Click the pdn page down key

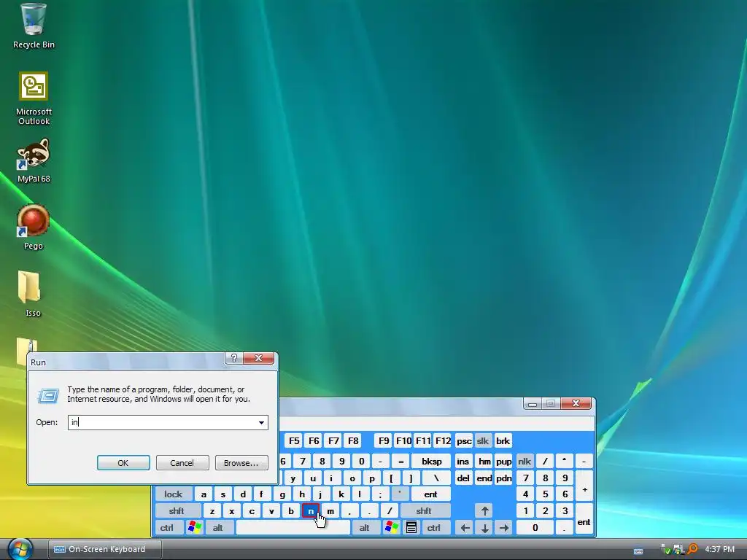click(503, 478)
